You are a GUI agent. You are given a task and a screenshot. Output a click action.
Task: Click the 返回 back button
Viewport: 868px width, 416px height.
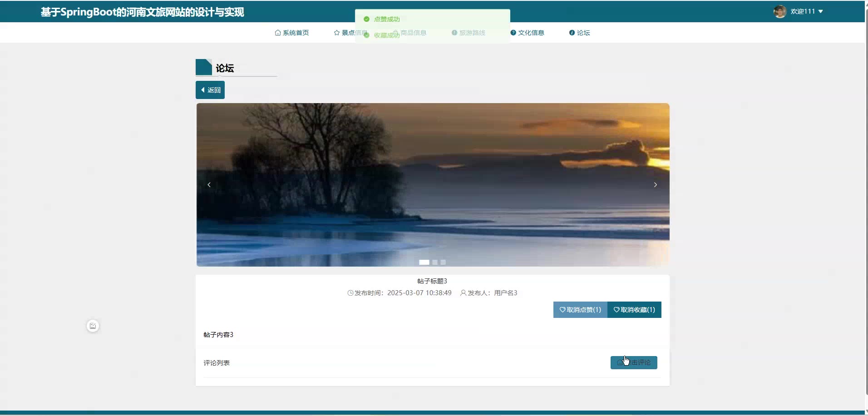click(x=210, y=90)
